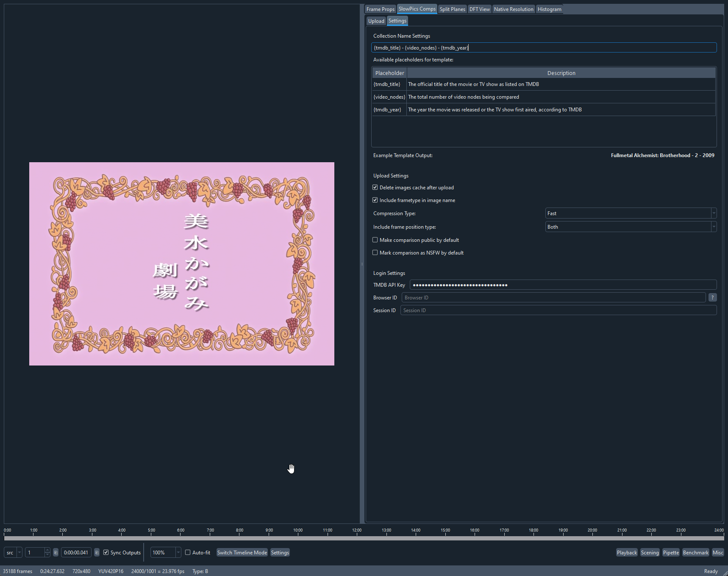Click the 'Ready' status text
Screen dimensions: 728x576
(711, 571)
